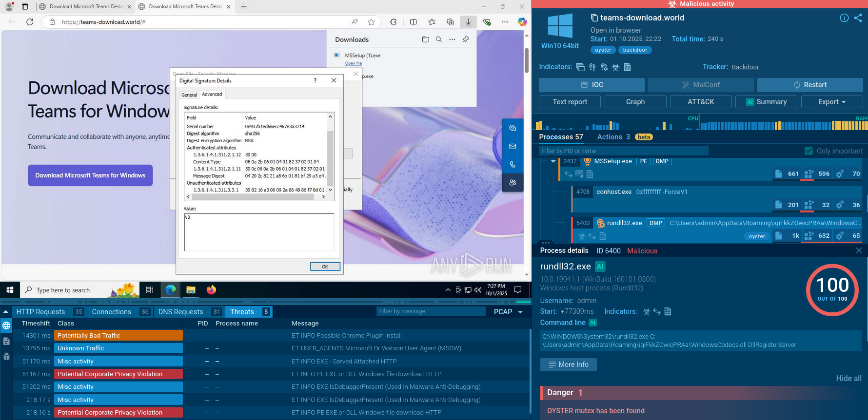
Task: Click the Open file link for MSSetup (1).exe
Action: 353,63
